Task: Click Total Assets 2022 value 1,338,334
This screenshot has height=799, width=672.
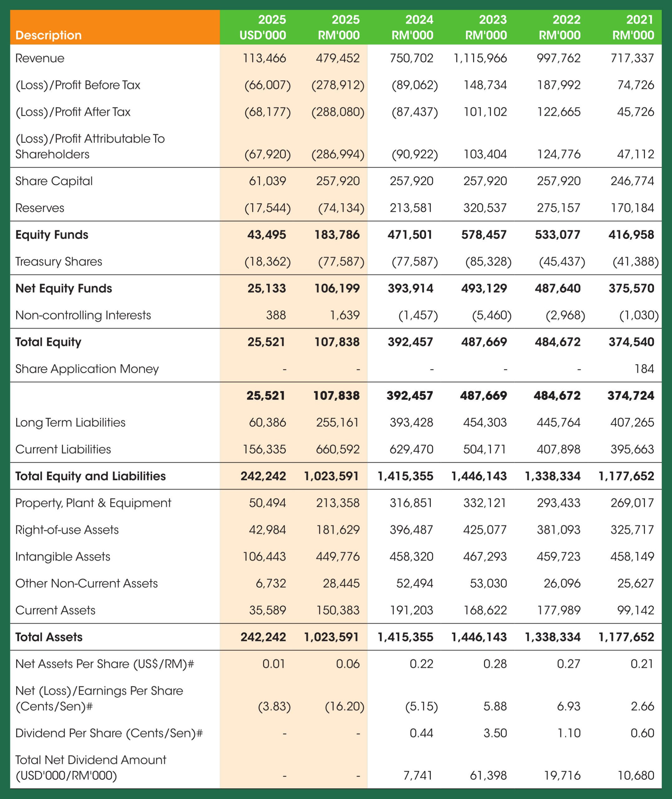Action: [552, 637]
